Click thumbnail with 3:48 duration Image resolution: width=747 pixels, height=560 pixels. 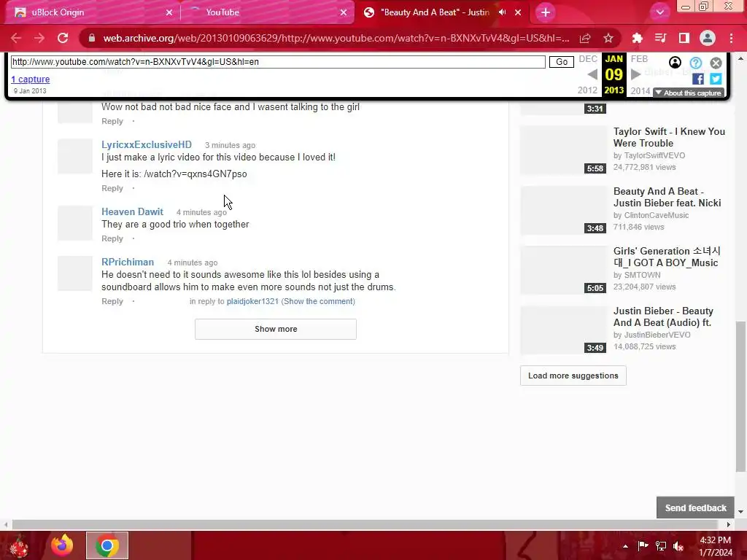(563, 210)
